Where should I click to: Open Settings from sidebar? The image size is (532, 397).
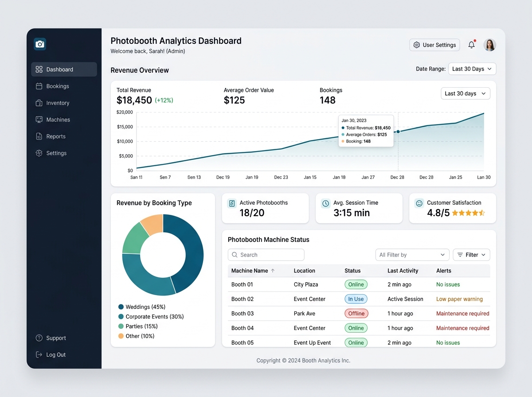(64, 153)
